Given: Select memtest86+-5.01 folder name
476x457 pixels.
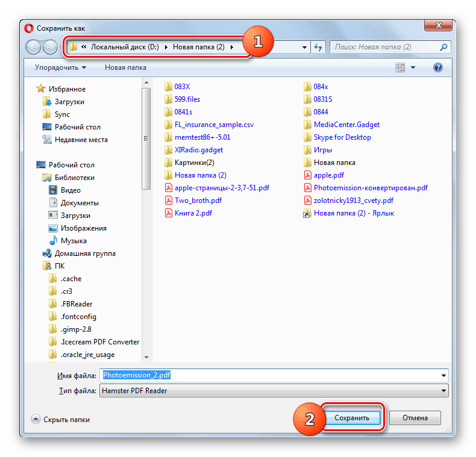Looking at the screenshot, I should click(202, 137).
